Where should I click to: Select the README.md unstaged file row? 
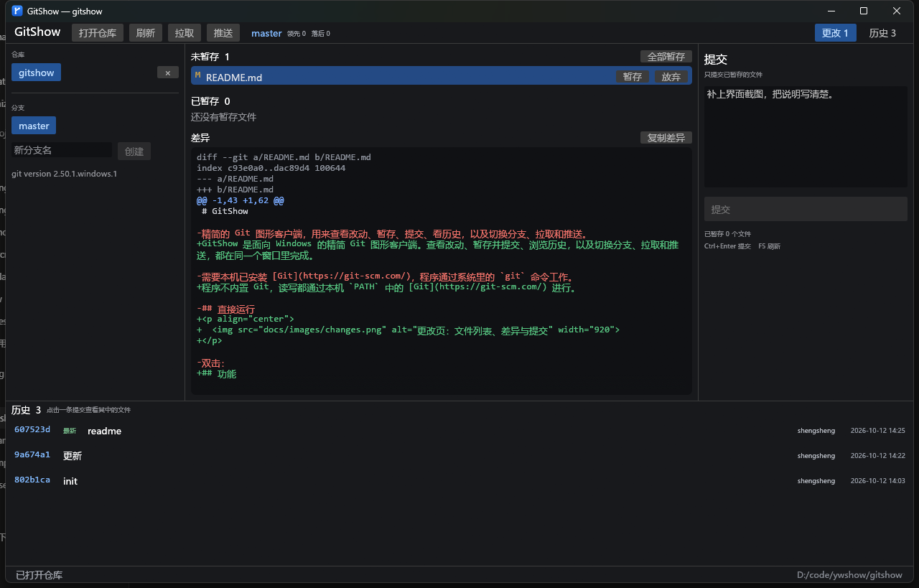(x=442, y=76)
